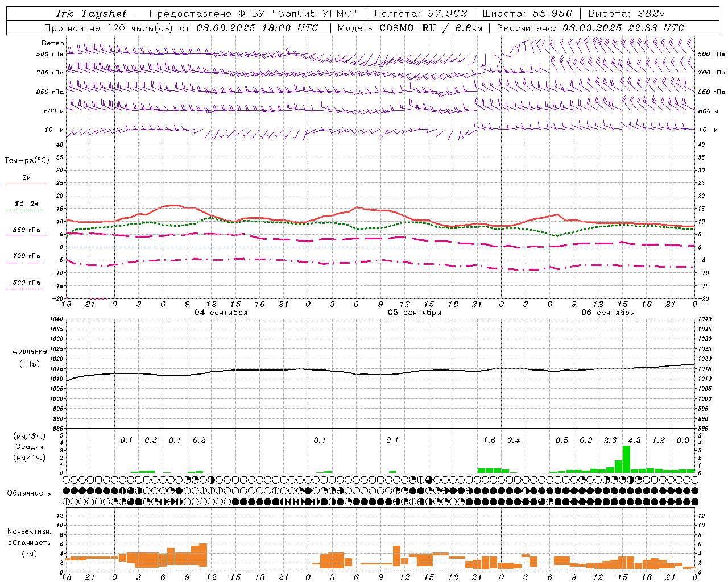Click the precipitation value 0.3
This screenshot has height=582, width=728.
(151, 440)
